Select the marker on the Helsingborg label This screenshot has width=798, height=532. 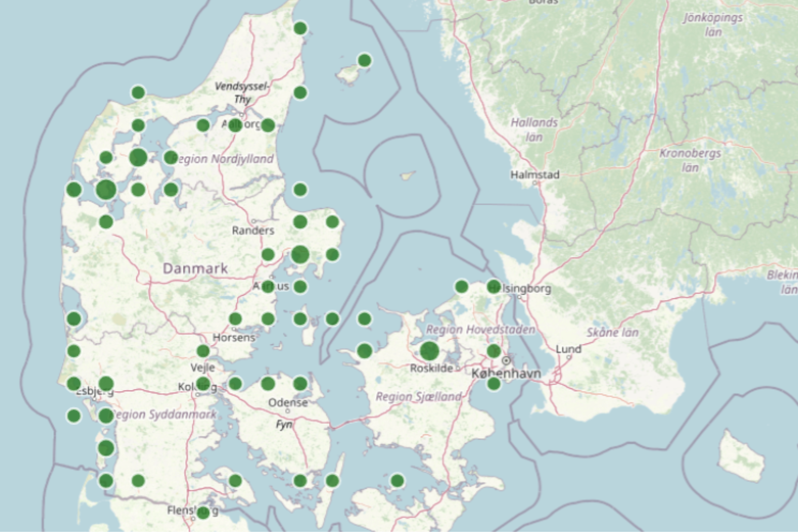tap(493, 286)
